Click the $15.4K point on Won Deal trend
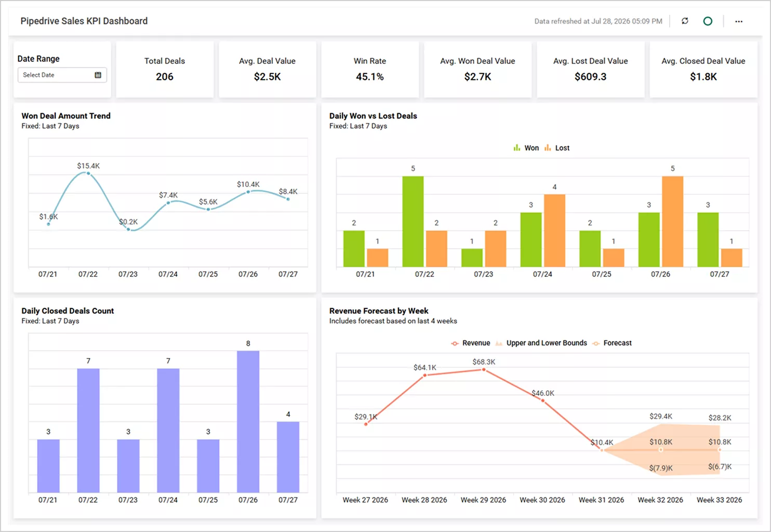This screenshot has width=771, height=532. coord(88,174)
